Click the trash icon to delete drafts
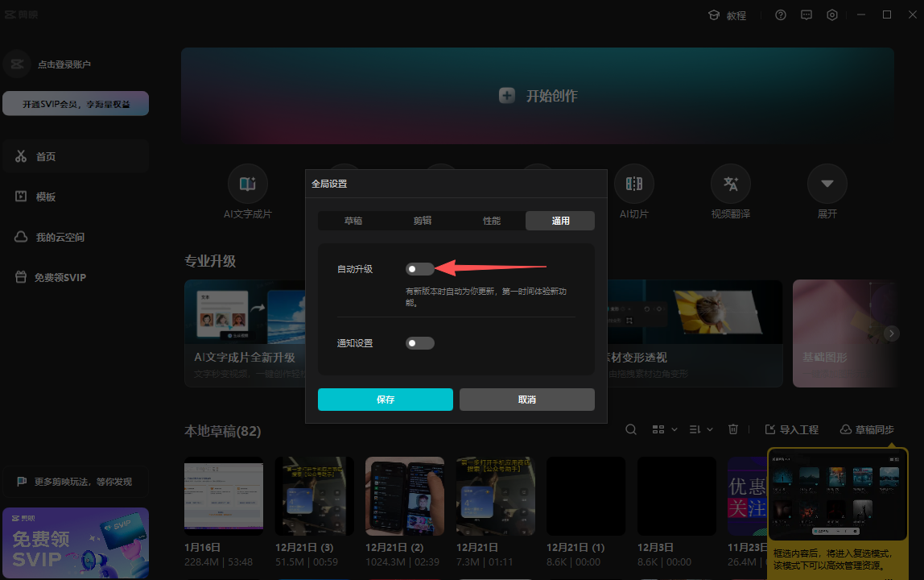Screen dimensions: 924x580 pos(733,430)
